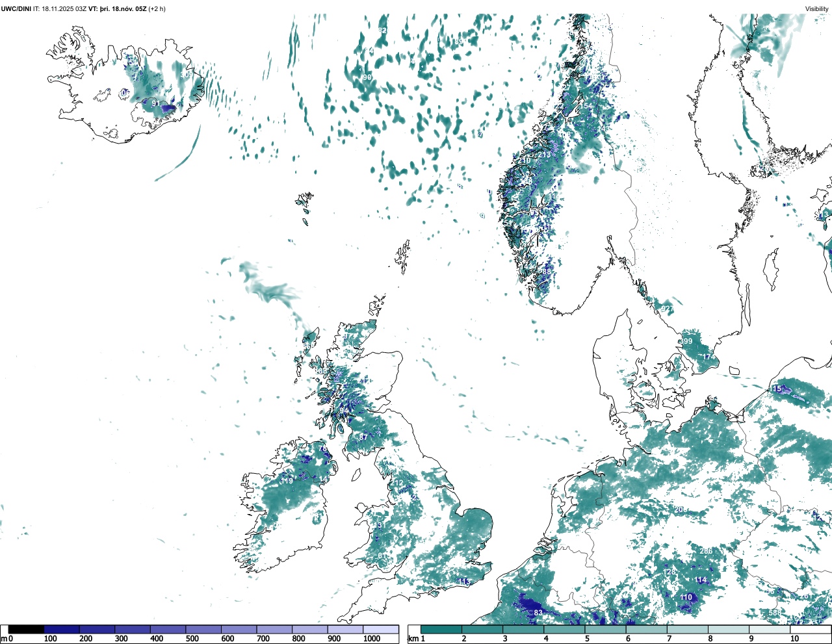Click the "IT: 18.11.2025 03Z" init time
The height and width of the screenshot is (644, 832).
pos(60,9)
